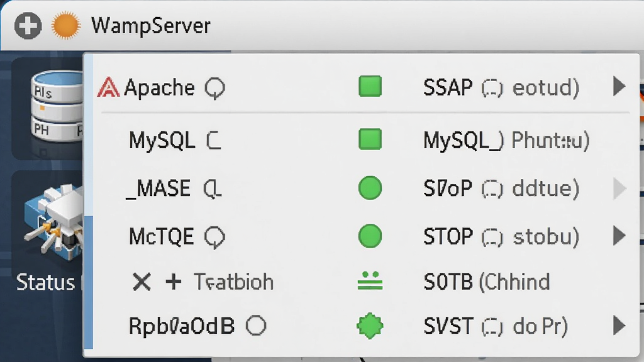
Task: Open the Apache menu entry
Action: coord(159,87)
